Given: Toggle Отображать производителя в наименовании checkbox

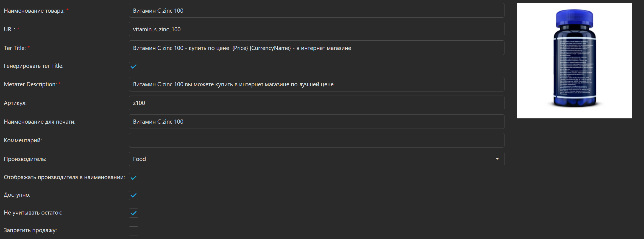Looking at the screenshot, I should (133, 178).
